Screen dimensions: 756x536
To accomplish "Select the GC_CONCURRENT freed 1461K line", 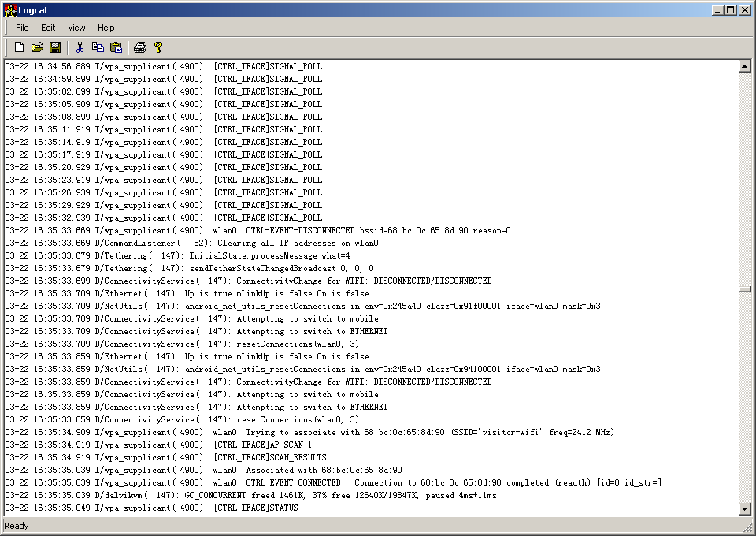I will [x=250, y=494].
